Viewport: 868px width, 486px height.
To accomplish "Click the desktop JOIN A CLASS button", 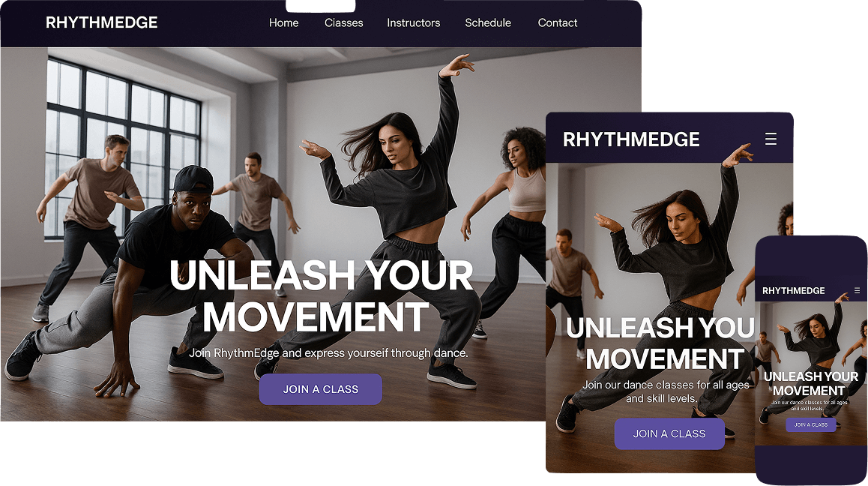I will [321, 389].
